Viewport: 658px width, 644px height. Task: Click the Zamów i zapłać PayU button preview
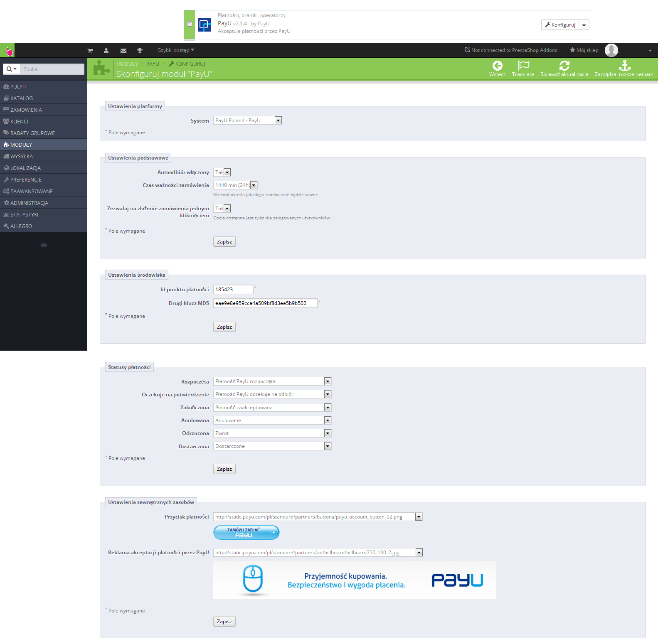(246, 533)
